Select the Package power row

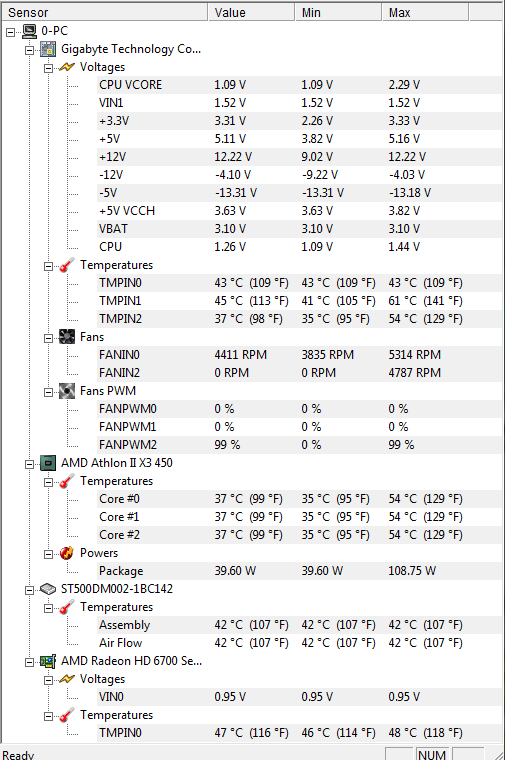300,571
